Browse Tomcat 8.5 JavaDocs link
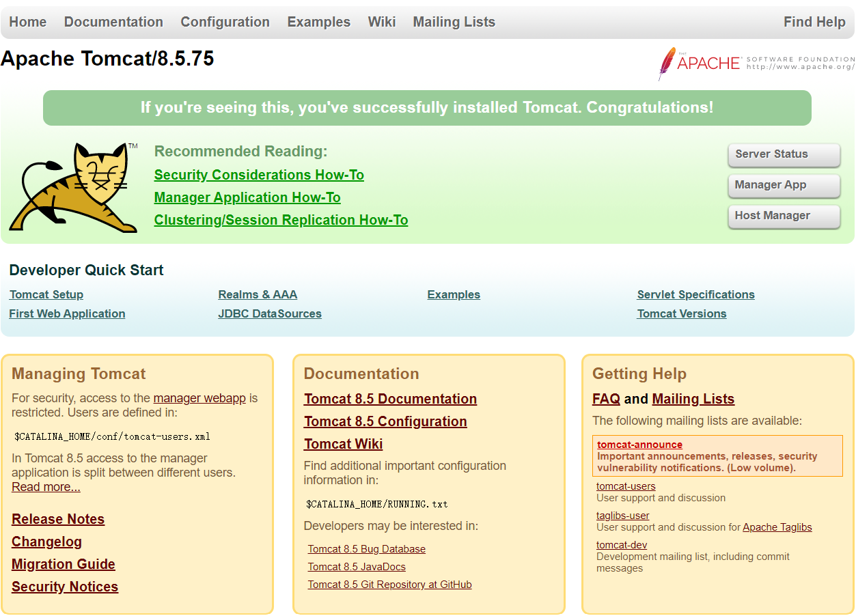 pos(357,567)
